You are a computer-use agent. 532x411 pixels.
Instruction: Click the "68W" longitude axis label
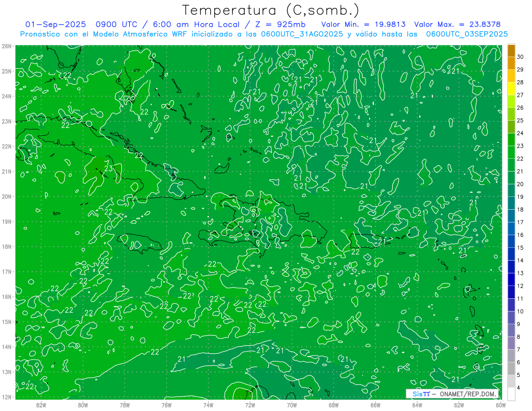[334, 404]
